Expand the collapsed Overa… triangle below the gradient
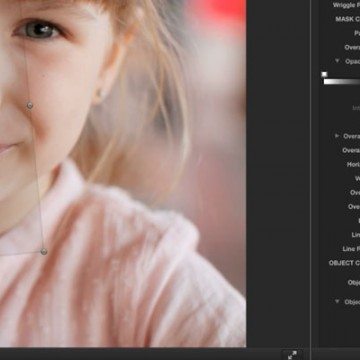The width and height of the screenshot is (360, 360). [x=337, y=136]
